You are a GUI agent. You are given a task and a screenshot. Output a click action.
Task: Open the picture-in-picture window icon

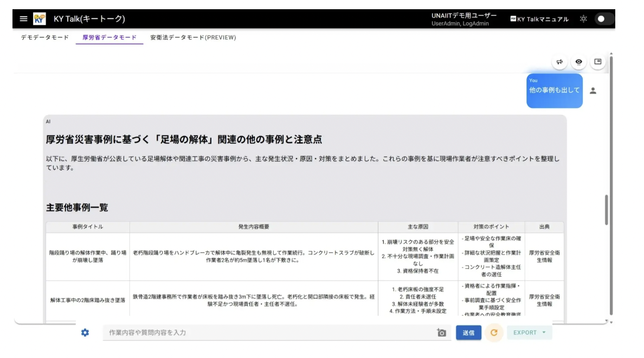point(598,62)
